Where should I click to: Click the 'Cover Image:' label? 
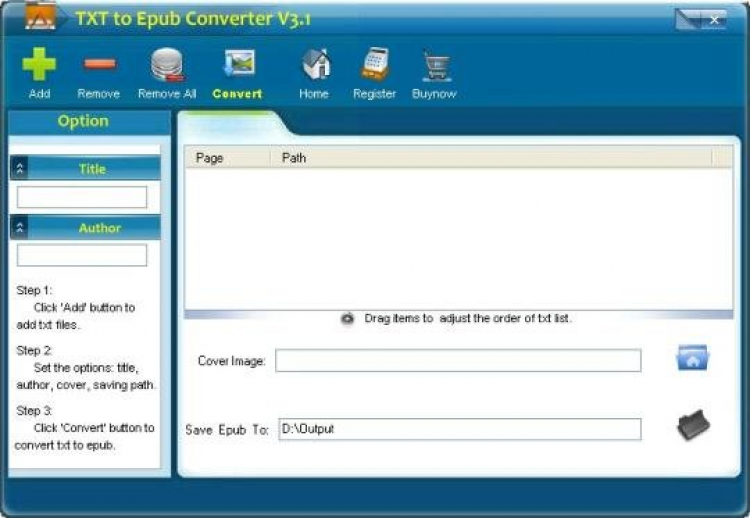[x=232, y=361]
